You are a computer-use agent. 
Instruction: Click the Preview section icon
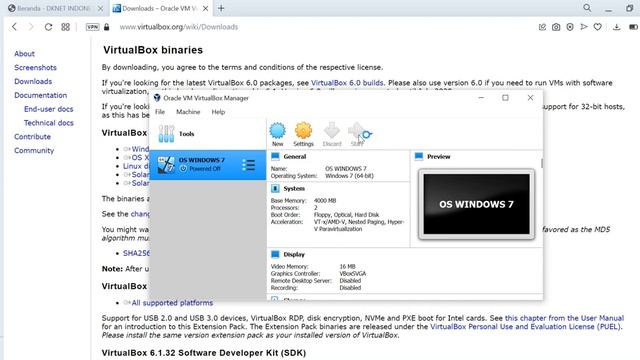(x=419, y=156)
